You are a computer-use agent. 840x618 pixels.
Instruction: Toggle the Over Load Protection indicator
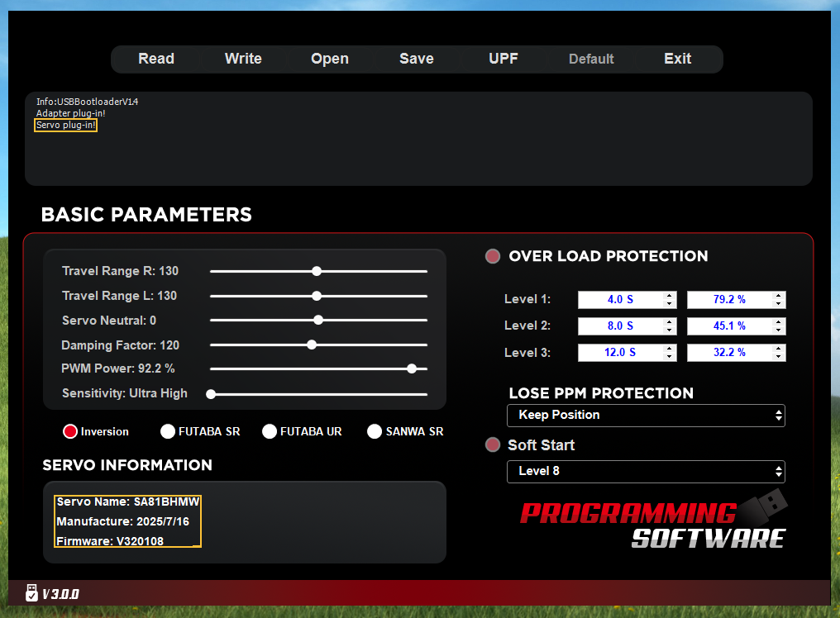[x=493, y=256]
